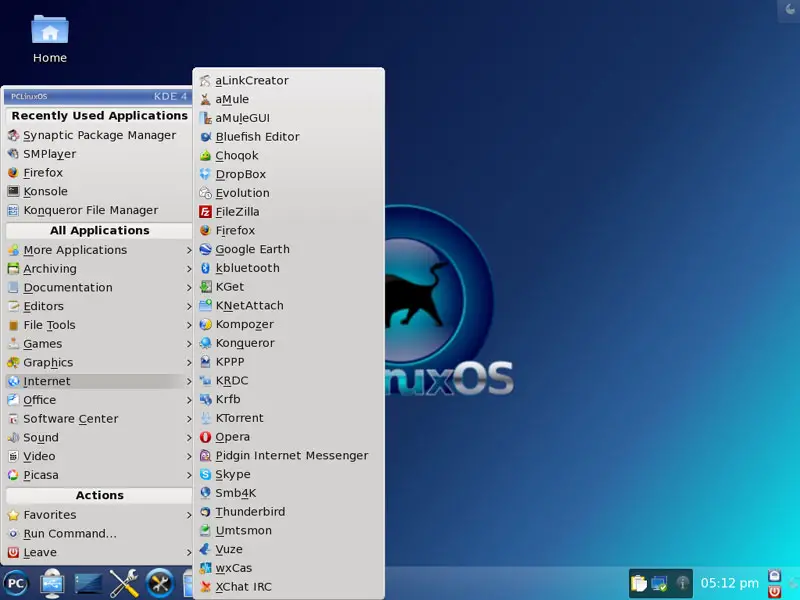Open Video category
This screenshot has height=600, width=800.
click(x=99, y=456)
